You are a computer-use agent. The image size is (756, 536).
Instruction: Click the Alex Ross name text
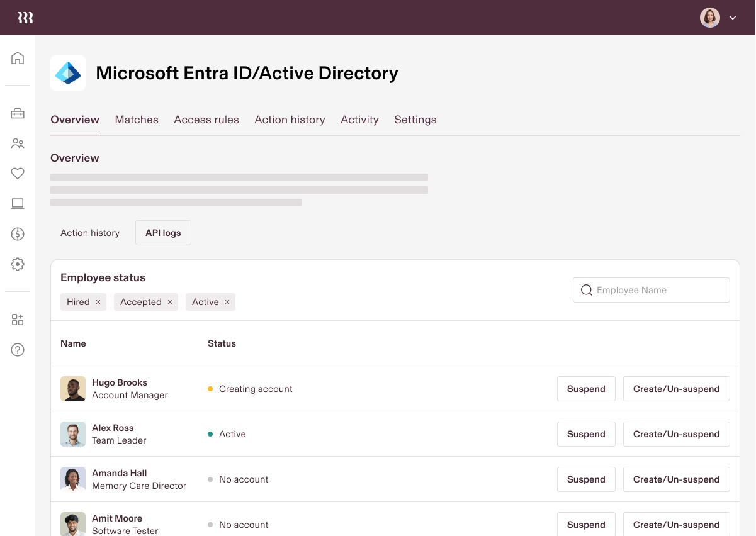tap(113, 428)
